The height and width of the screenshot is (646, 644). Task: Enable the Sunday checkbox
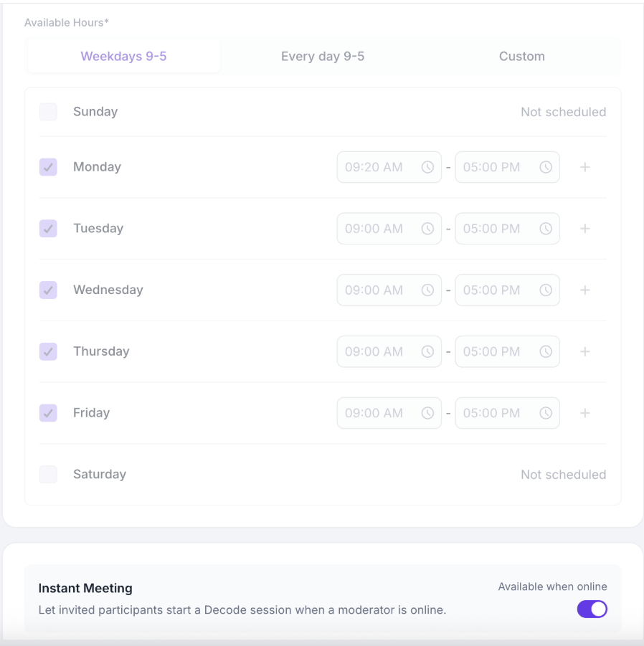[x=48, y=112]
